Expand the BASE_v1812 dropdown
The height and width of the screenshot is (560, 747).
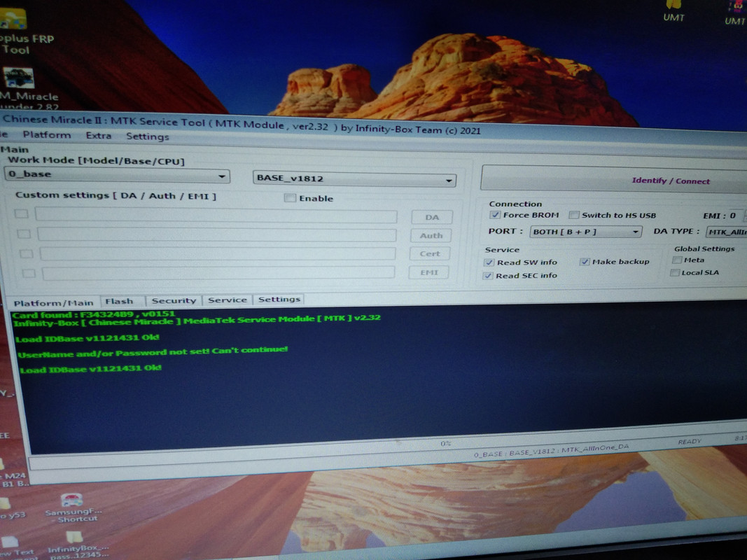click(354, 179)
